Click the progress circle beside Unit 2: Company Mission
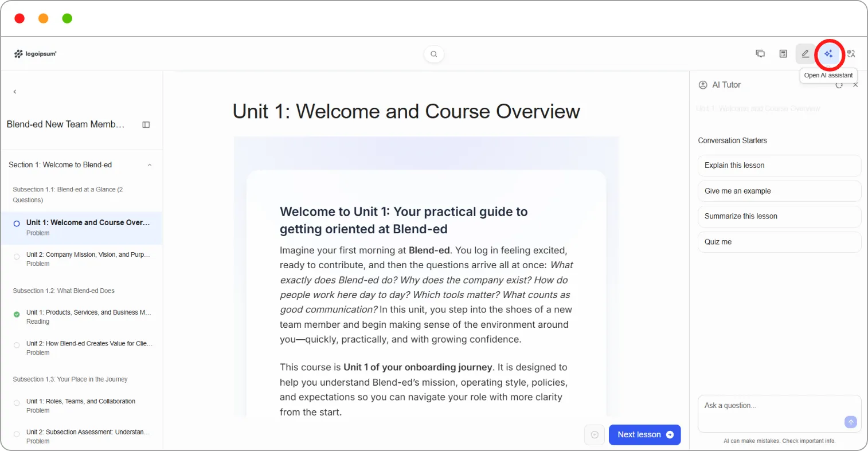 17,257
